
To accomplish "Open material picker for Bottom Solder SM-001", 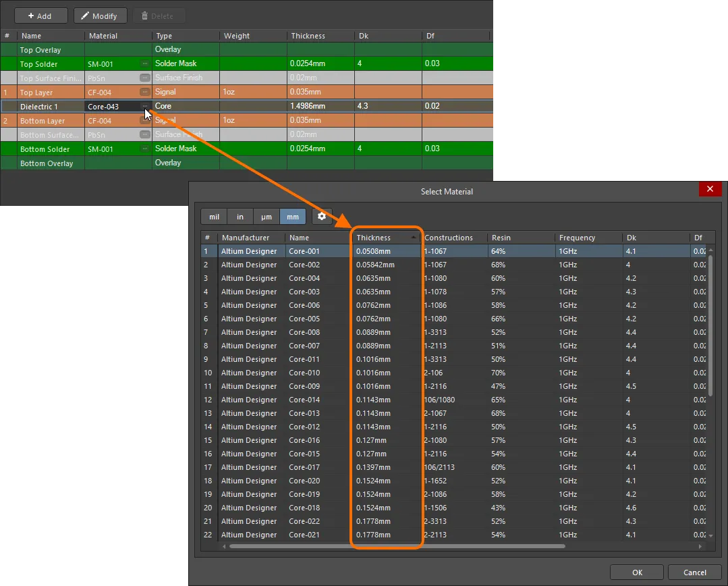I will [x=145, y=149].
